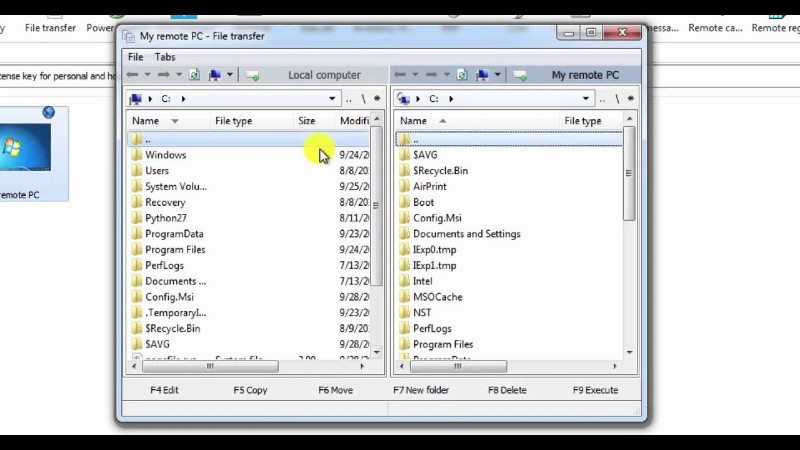Click the new folder icon in remote toolbar
Image resolution: width=800 pixels, height=450 pixels.
click(519, 75)
